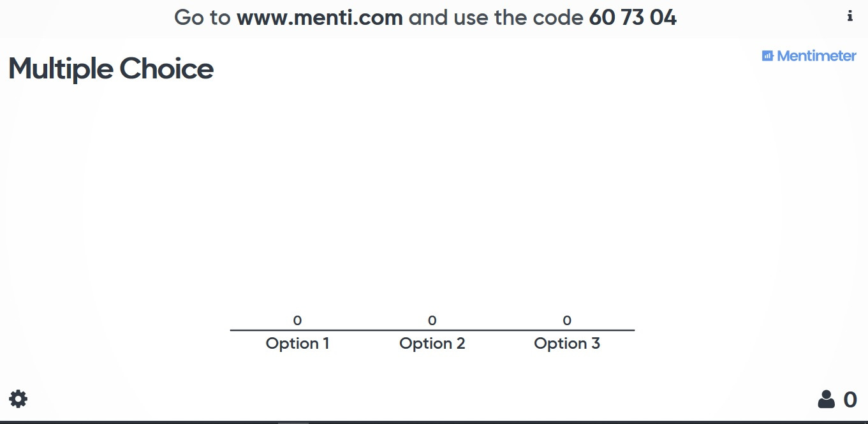Select the Option 3 label
Viewport: 868px width, 424px height.
[567, 344]
